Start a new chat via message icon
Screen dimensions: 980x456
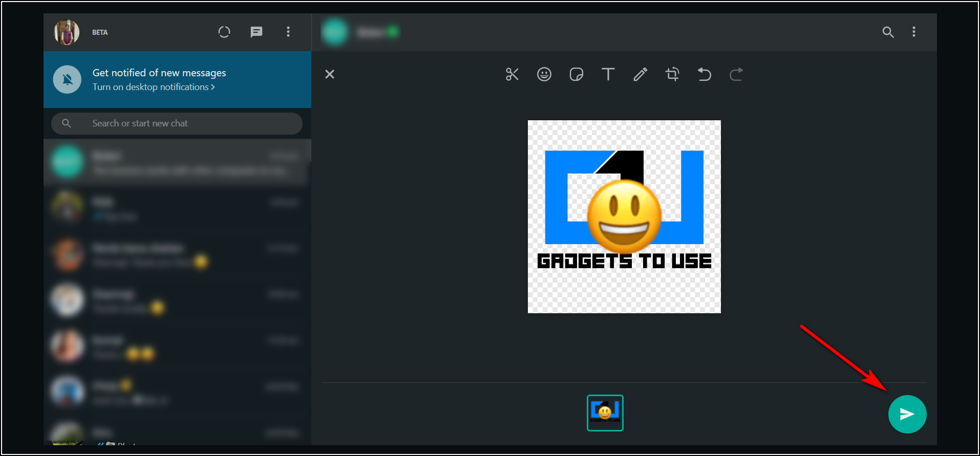coord(257,32)
